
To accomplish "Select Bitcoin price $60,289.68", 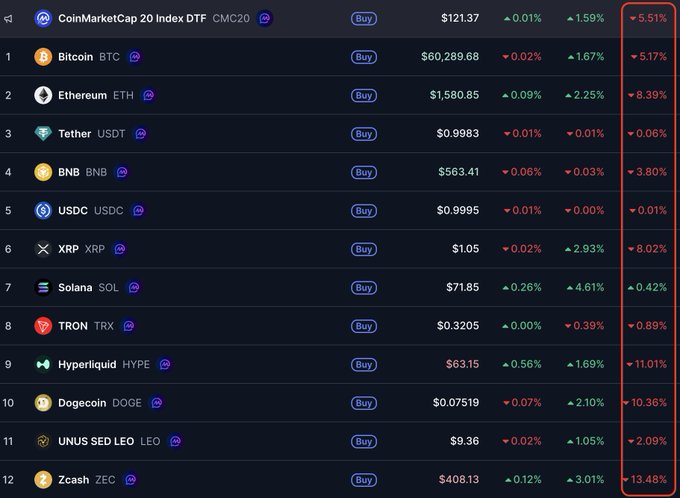I will [450, 57].
